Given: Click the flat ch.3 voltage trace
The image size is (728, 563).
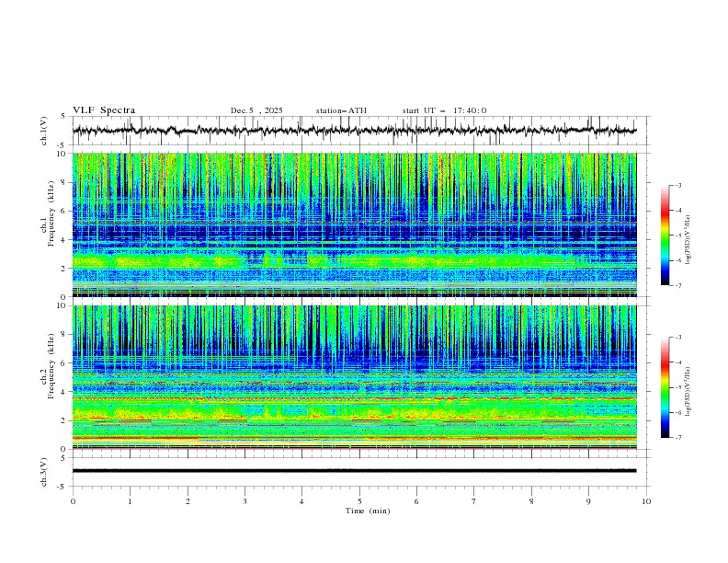Looking at the screenshot, I should pyautogui.click(x=354, y=471).
